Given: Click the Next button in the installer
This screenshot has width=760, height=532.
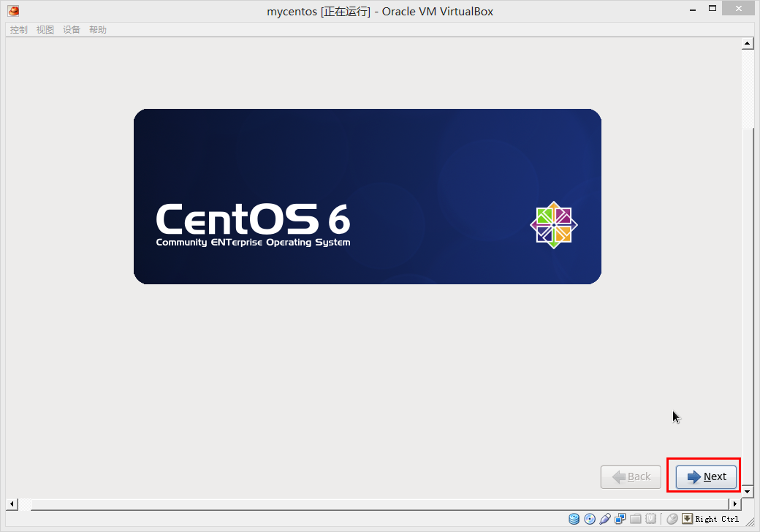Looking at the screenshot, I should [706, 476].
